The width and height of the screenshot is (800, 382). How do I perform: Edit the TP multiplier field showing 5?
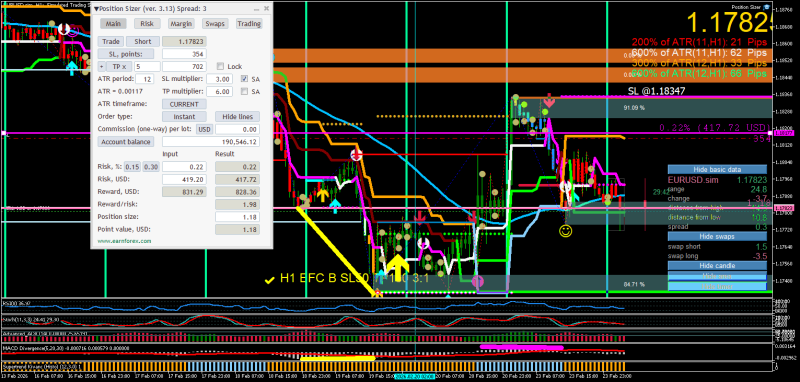pyautogui.click(x=147, y=66)
